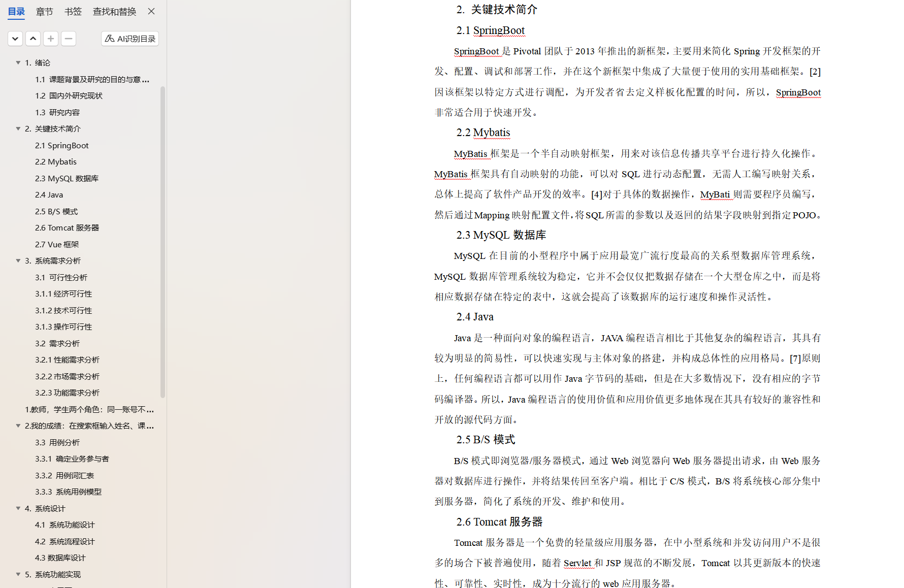Click the document heading 2. 关键技术简介

coord(497,10)
